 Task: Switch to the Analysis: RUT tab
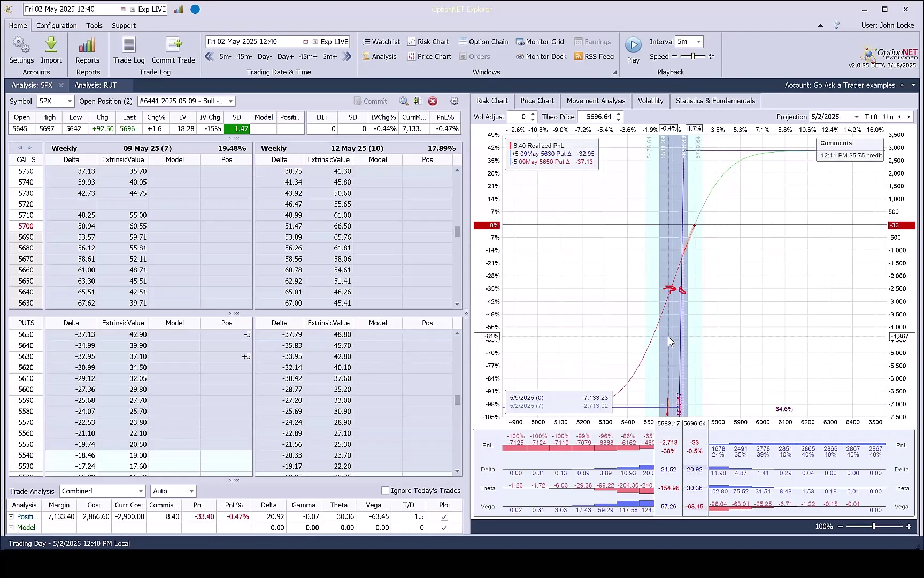[95, 85]
